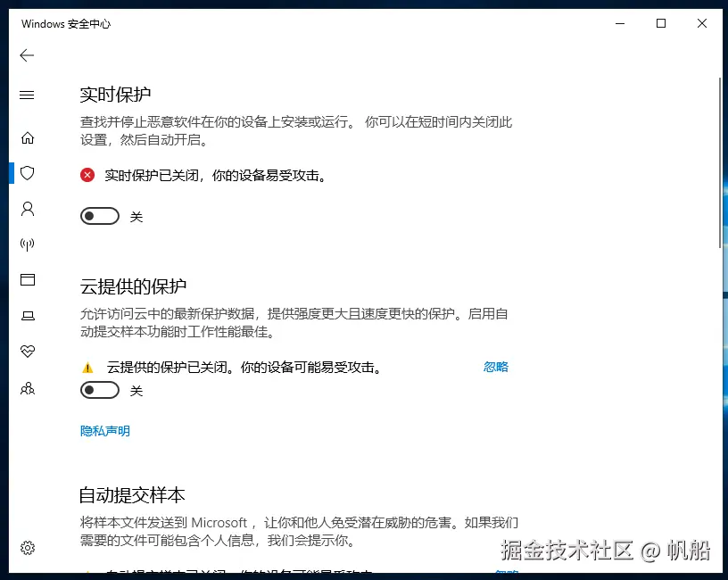The width and height of the screenshot is (728, 580).
Task: Open the Firewall & network protection icon
Action: (28, 244)
